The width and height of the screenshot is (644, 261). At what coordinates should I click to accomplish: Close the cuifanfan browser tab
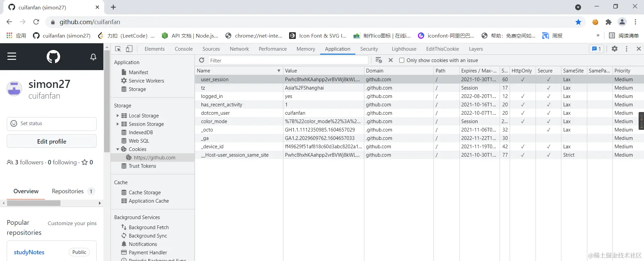pos(97,7)
